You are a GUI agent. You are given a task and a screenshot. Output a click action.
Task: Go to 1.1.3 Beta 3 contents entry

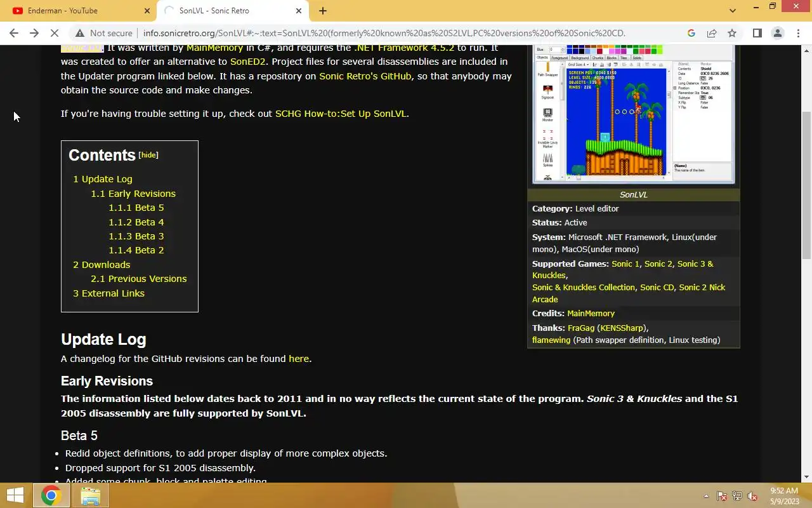136,236
